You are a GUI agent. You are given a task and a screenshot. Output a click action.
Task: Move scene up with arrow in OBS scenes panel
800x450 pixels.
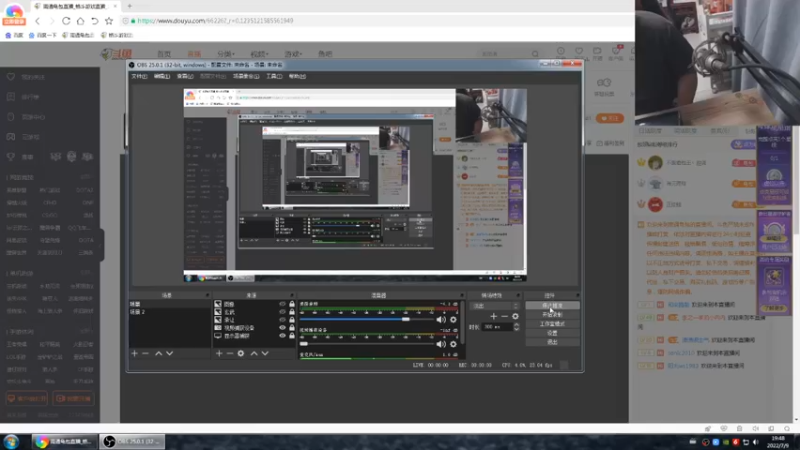pyautogui.click(x=159, y=353)
